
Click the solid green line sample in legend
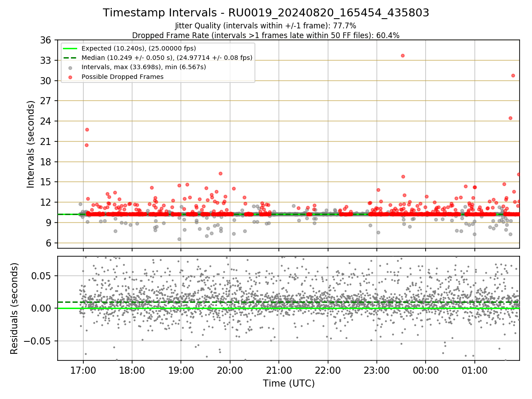70,48
